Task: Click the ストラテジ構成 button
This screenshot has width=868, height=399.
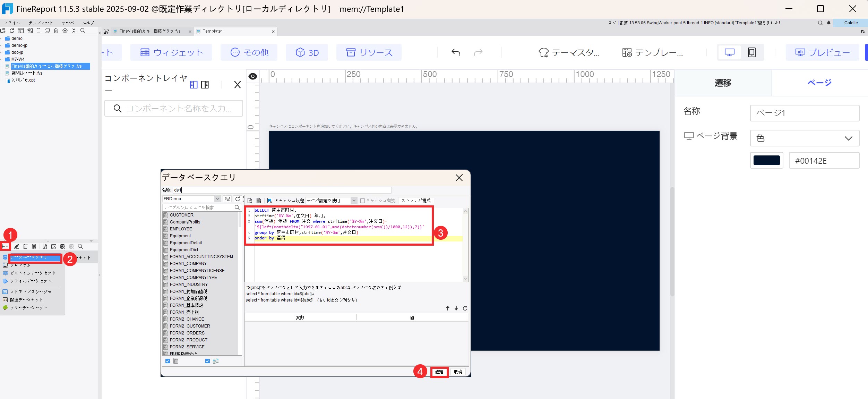Action: pos(416,201)
